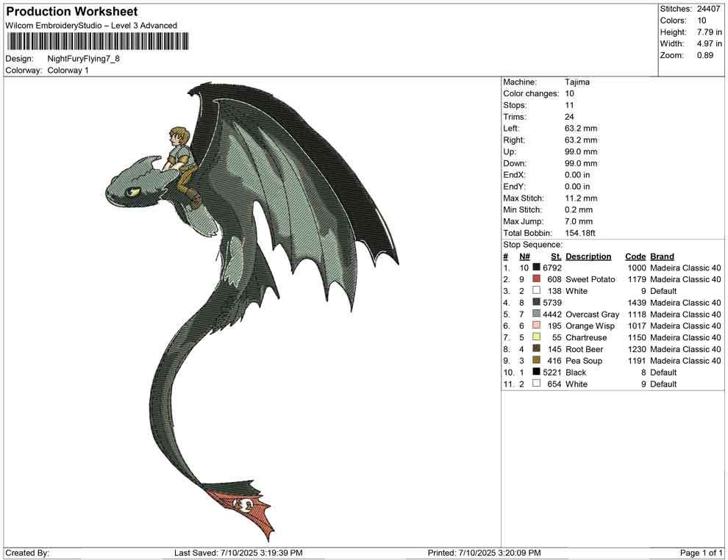Click the Height value 7.79 in

point(710,32)
